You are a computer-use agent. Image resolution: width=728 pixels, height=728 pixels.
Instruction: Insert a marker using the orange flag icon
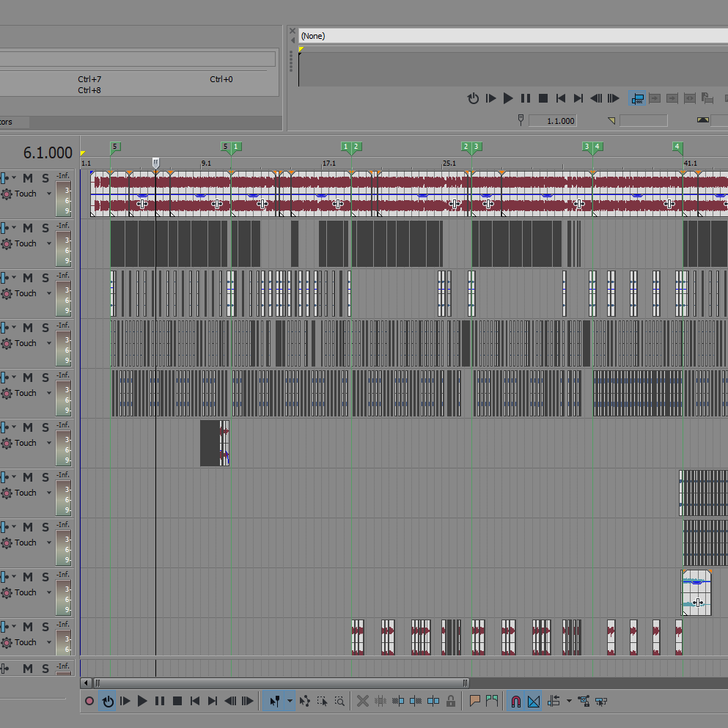(x=474, y=701)
